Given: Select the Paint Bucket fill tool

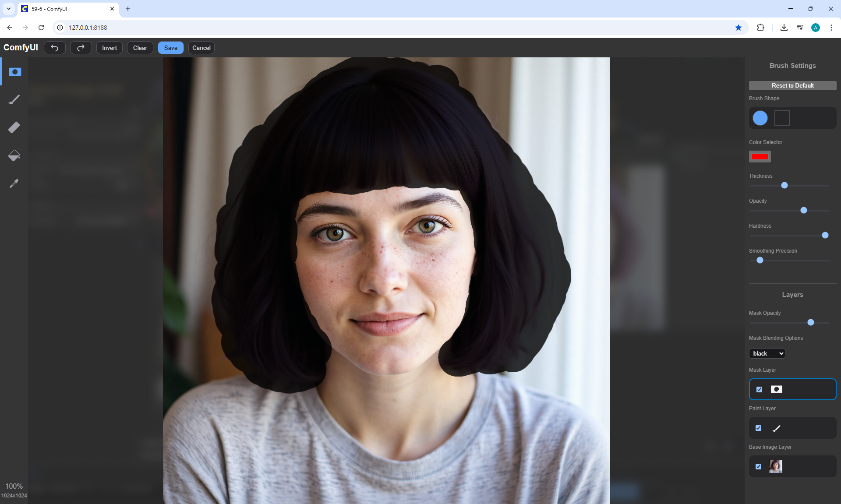Looking at the screenshot, I should (14, 155).
